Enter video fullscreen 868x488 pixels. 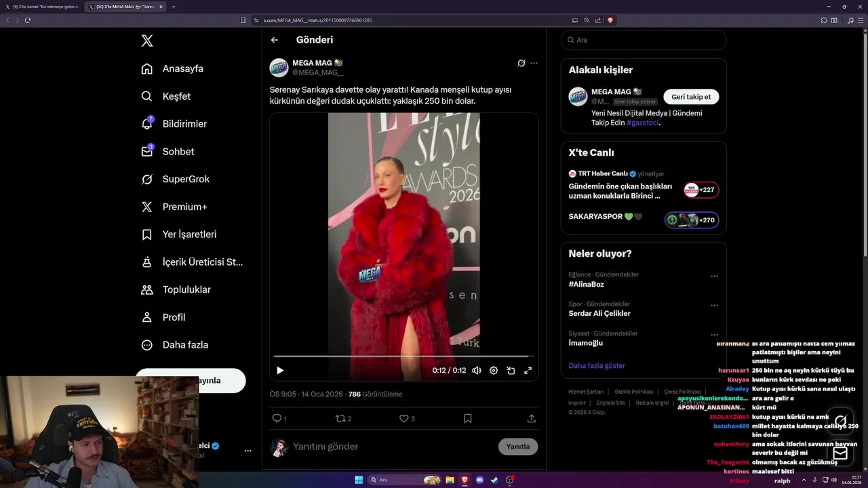click(528, 370)
